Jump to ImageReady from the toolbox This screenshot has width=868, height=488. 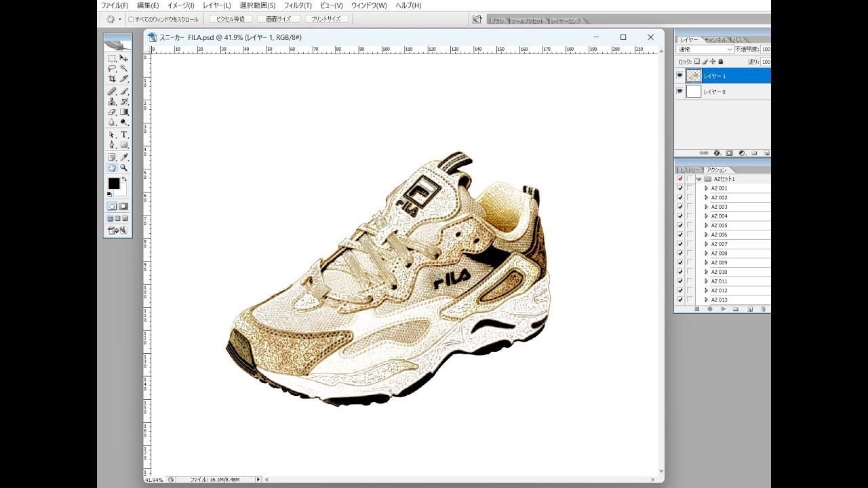coord(117,230)
